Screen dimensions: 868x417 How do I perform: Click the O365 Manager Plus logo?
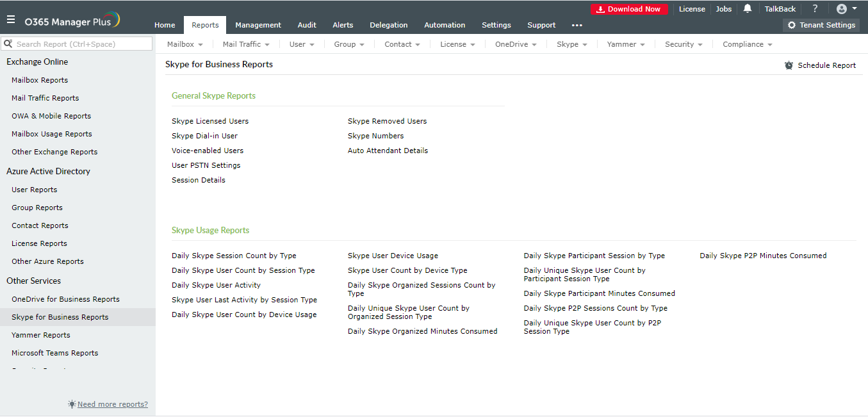72,20
